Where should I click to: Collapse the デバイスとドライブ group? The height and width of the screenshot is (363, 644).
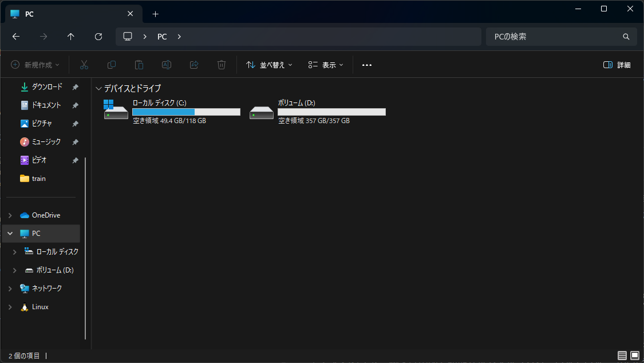(x=98, y=88)
